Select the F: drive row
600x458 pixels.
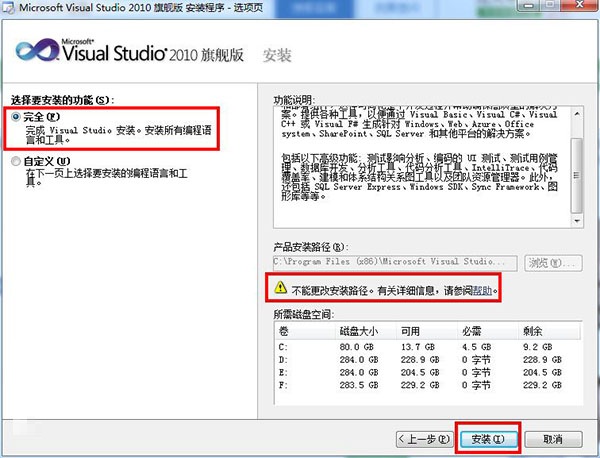(428, 385)
